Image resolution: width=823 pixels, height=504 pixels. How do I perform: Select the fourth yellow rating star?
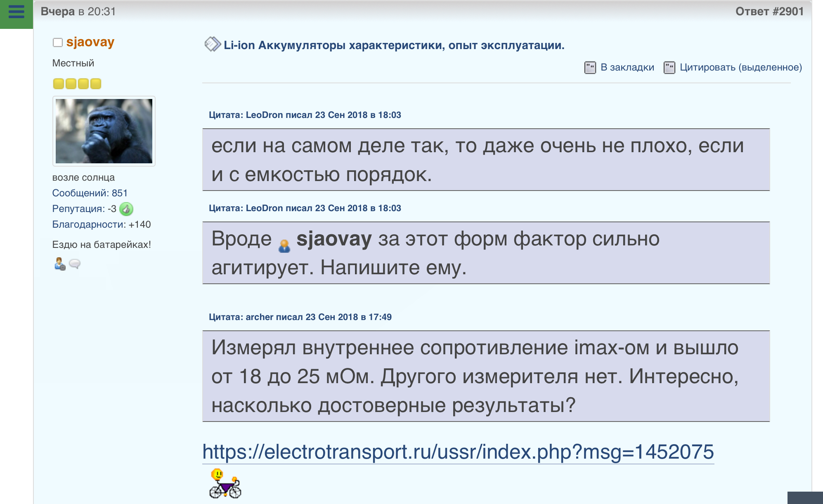point(95,83)
